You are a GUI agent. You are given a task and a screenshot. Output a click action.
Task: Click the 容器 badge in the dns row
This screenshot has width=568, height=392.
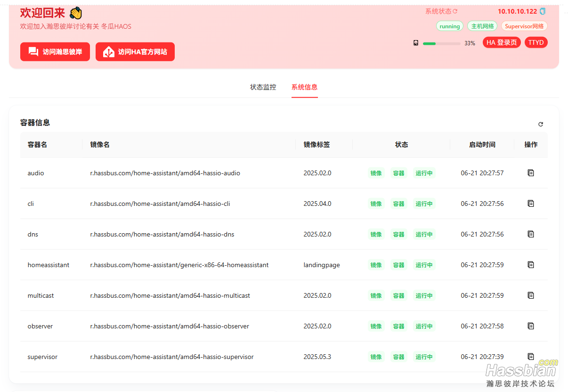(399, 234)
